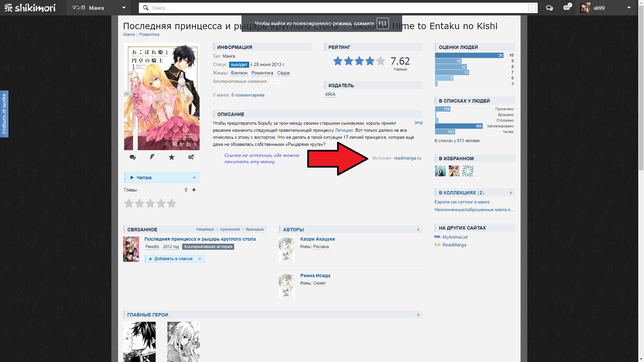Viewport: 644px width, 362px height.
Task: Click the Фэнтези genre link
Action: (239, 73)
